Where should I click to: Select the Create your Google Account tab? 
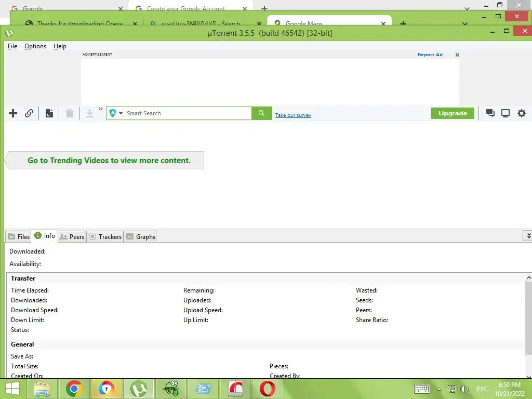190,7
